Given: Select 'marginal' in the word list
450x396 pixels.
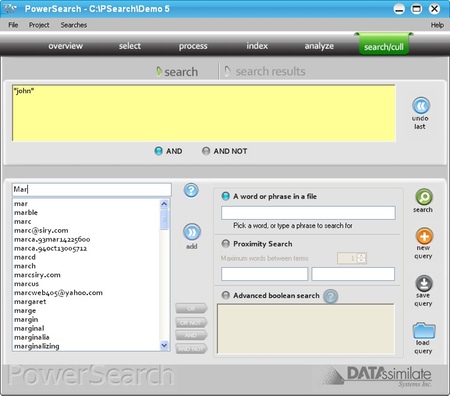Looking at the screenshot, I should [29, 328].
